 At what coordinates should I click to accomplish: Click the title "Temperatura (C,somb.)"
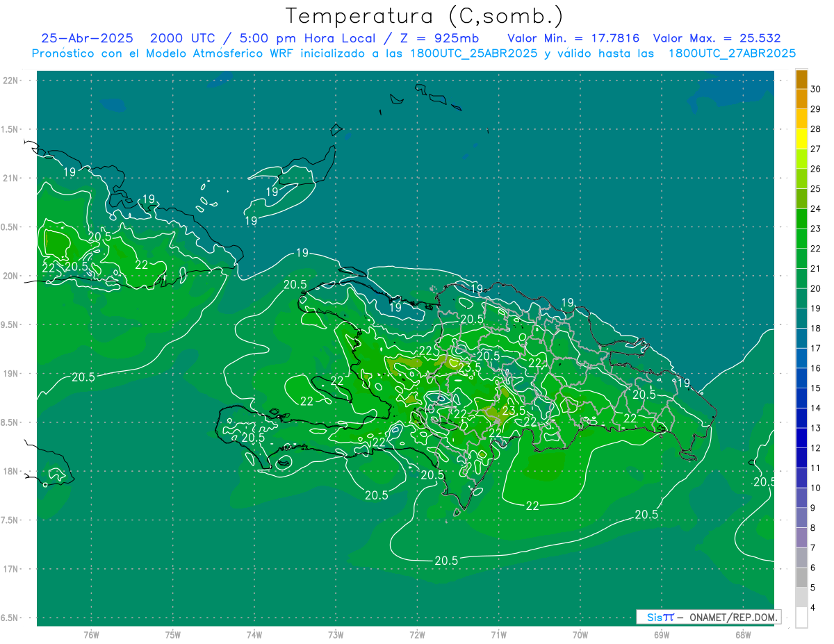(x=424, y=16)
